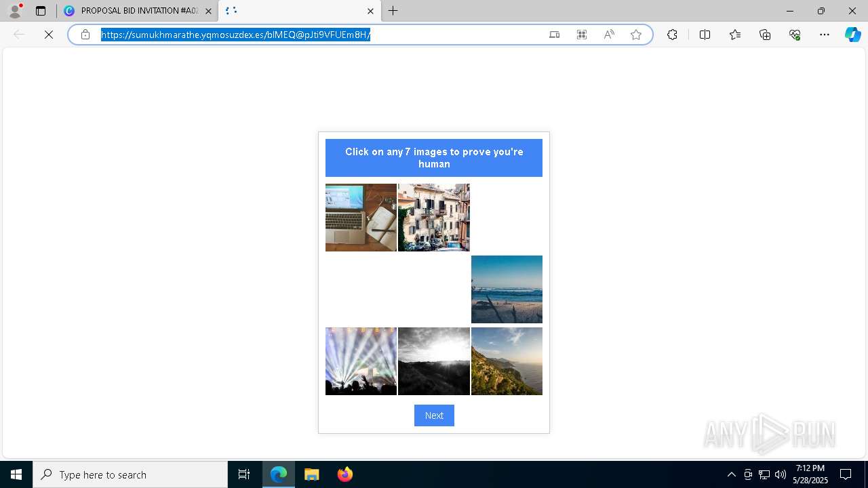Screen dimensions: 868x488
Task: Open the tab actions menu icon
Action: pyautogui.click(x=41, y=11)
